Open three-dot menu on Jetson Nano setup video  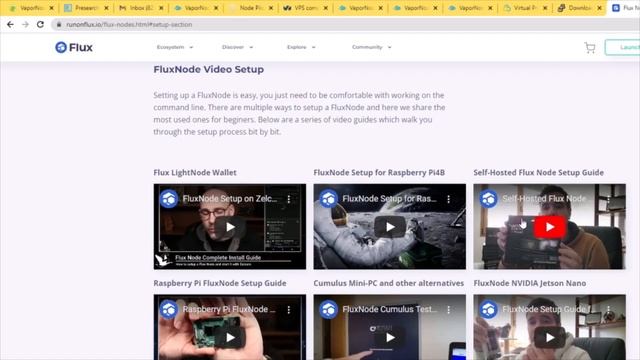(x=609, y=310)
